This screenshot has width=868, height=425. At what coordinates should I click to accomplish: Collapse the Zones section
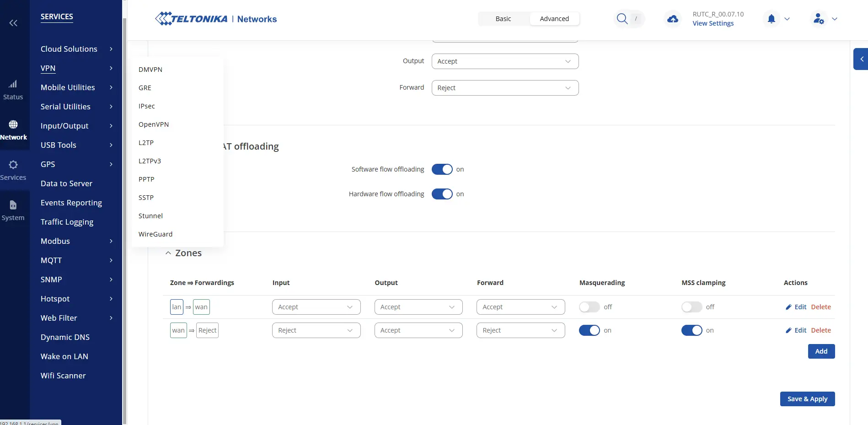point(168,253)
